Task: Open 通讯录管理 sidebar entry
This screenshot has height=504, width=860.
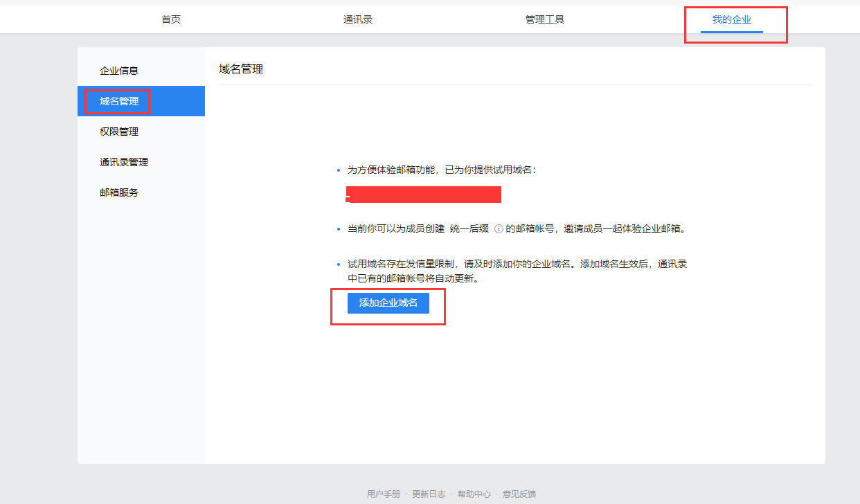Action: (124, 162)
